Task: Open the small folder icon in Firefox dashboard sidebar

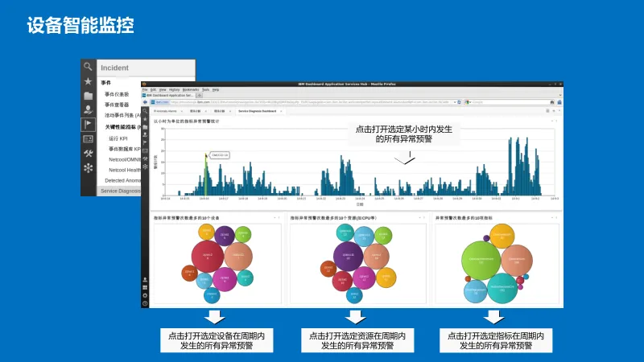Action: 145,127
